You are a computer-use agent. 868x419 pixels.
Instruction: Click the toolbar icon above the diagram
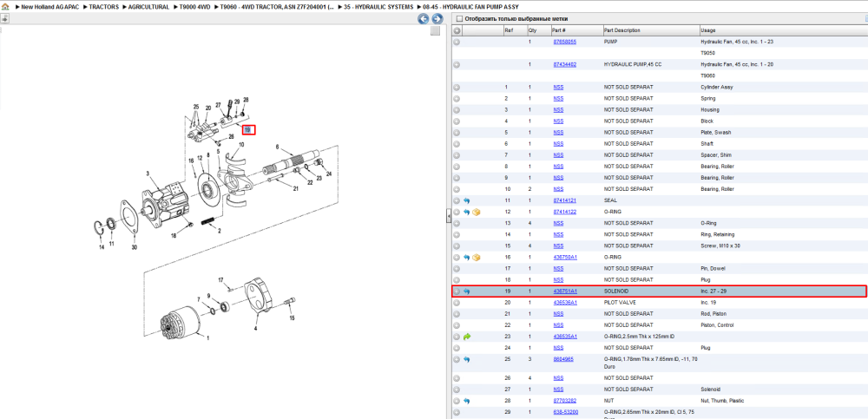3,18
